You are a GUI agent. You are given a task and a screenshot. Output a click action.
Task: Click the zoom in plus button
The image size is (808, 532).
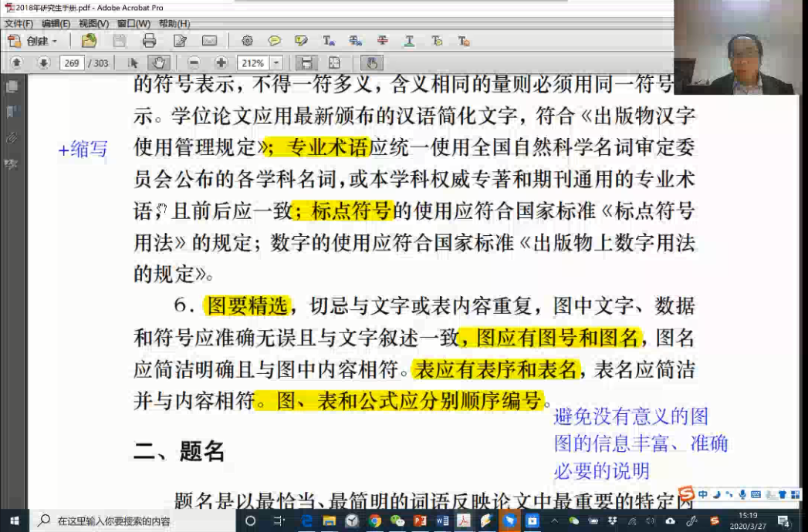coord(221,63)
